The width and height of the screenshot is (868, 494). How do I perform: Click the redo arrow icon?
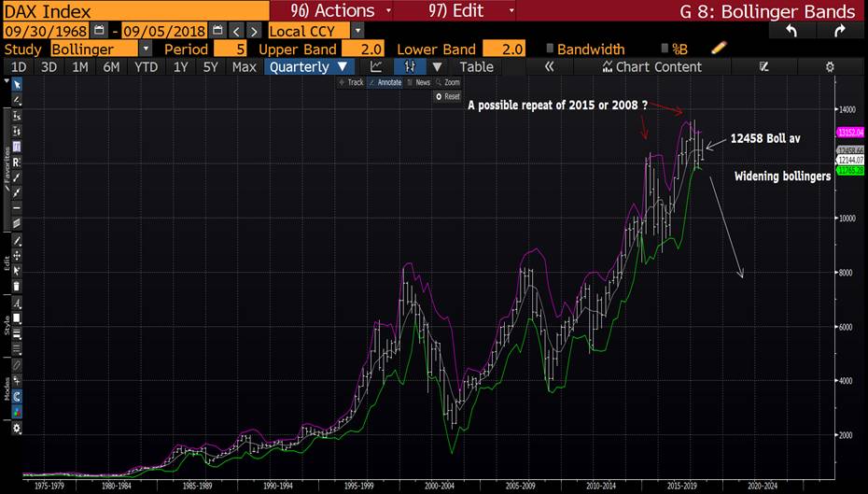click(838, 31)
